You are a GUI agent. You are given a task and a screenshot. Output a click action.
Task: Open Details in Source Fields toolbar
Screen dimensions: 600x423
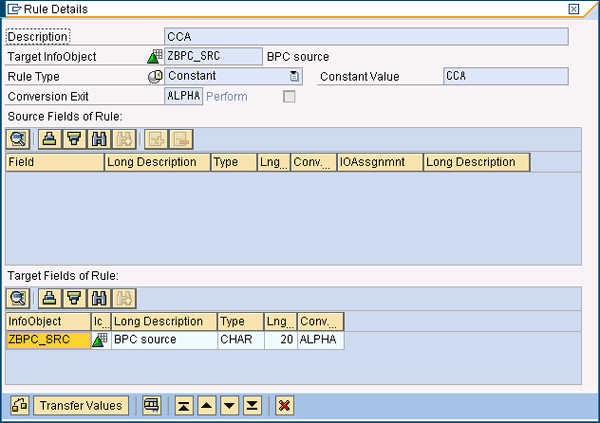17,139
